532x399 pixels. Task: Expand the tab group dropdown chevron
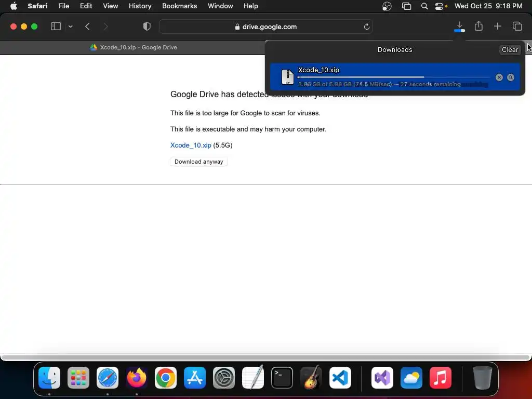pyautogui.click(x=70, y=26)
